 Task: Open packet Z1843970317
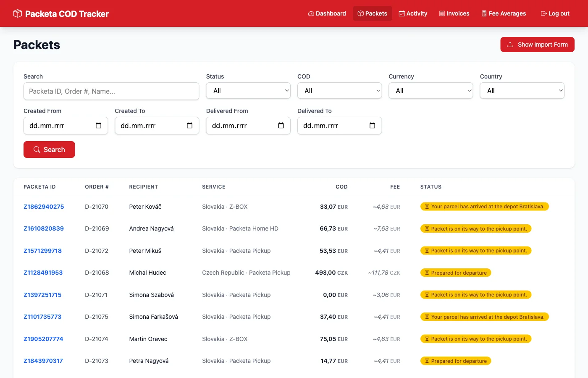pos(43,361)
